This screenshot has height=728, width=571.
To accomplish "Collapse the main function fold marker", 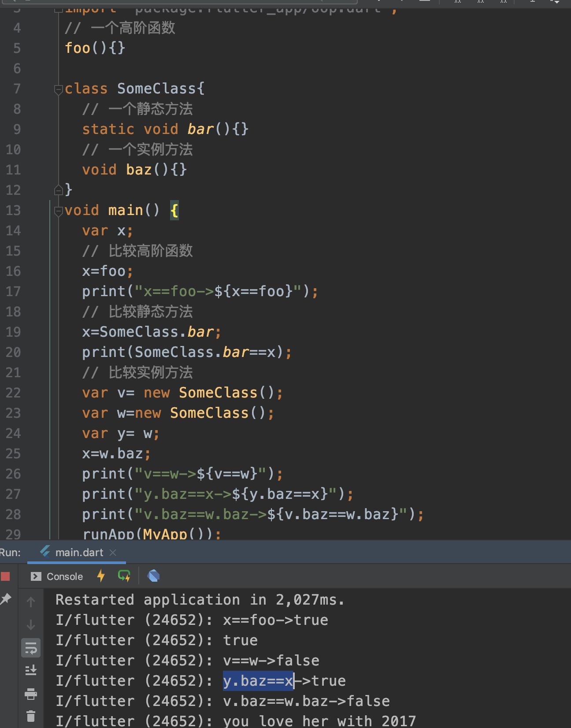I will pyautogui.click(x=58, y=211).
